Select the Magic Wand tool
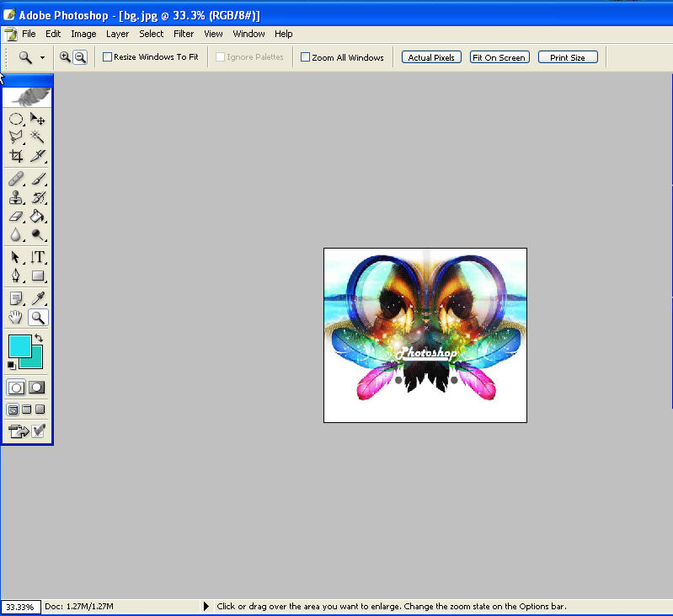 click(38, 137)
